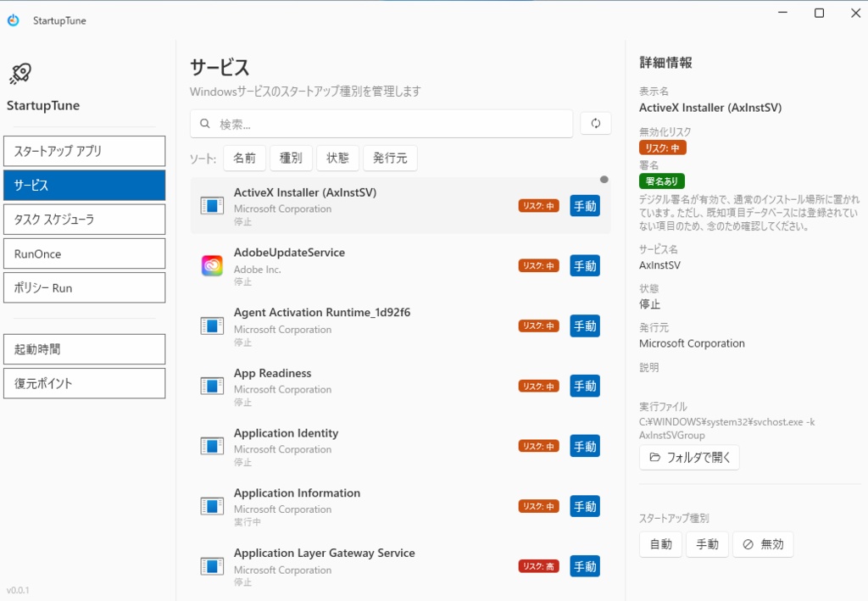The width and height of the screenshot is (868, 601).
Task: Click 手動 button for Application Information
Action: 585,506
